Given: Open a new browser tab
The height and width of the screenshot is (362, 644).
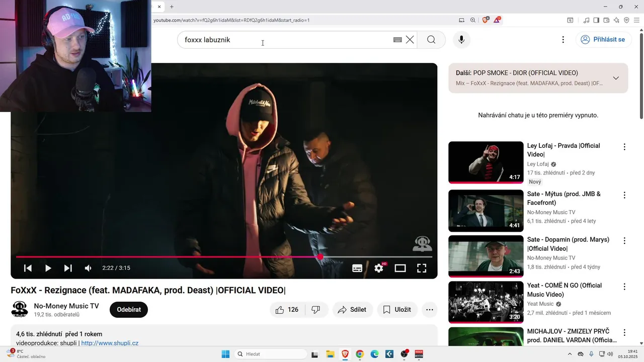Looking at the screenshot, I should 172,7.
